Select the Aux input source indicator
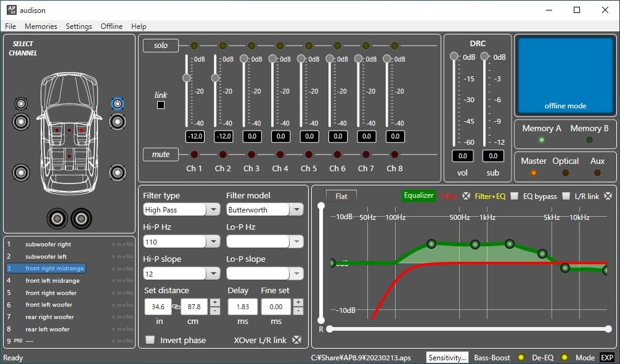Screen dimensions: 620x364 [597, 172]
